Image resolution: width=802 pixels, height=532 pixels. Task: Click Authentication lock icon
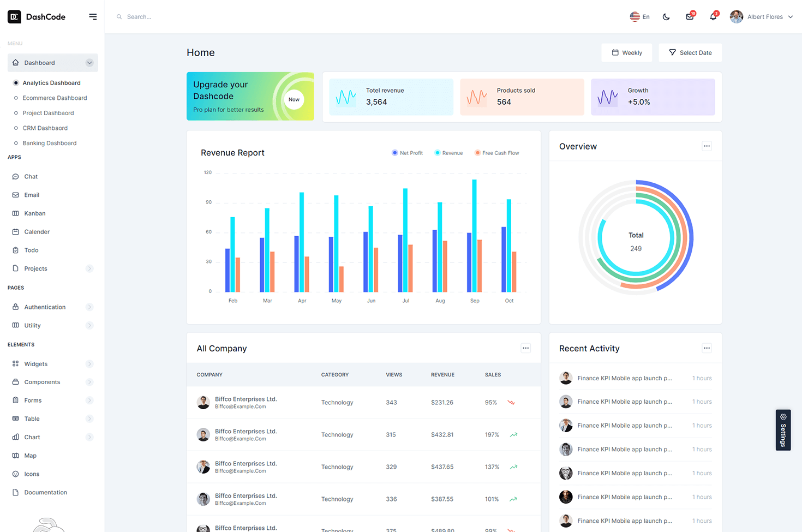[15, 307]
